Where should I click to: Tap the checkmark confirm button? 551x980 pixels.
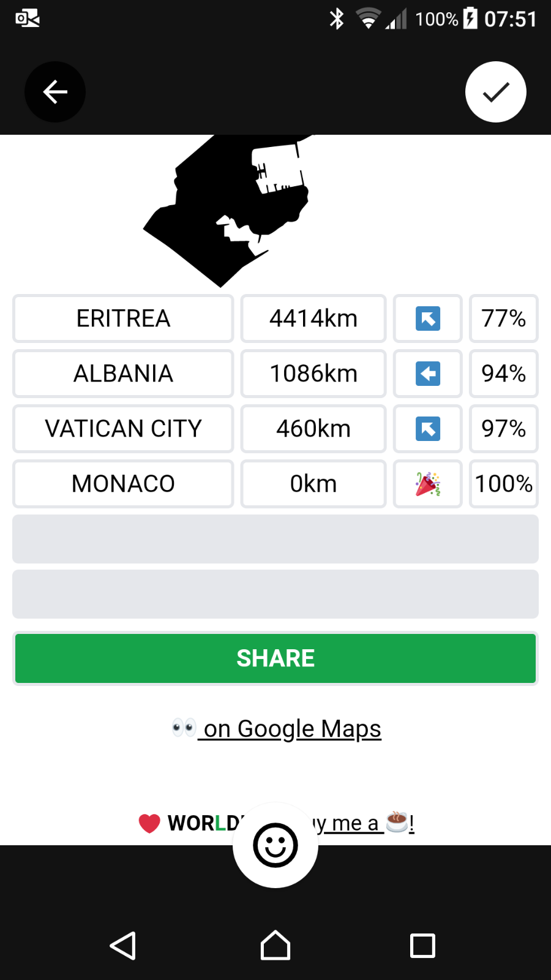[x=496, y=92]
